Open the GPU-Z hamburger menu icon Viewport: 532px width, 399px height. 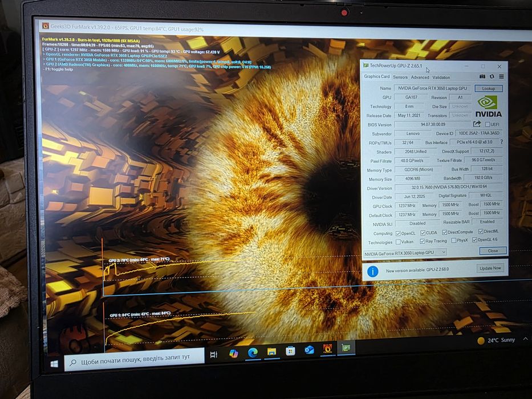tap(501, 77)
